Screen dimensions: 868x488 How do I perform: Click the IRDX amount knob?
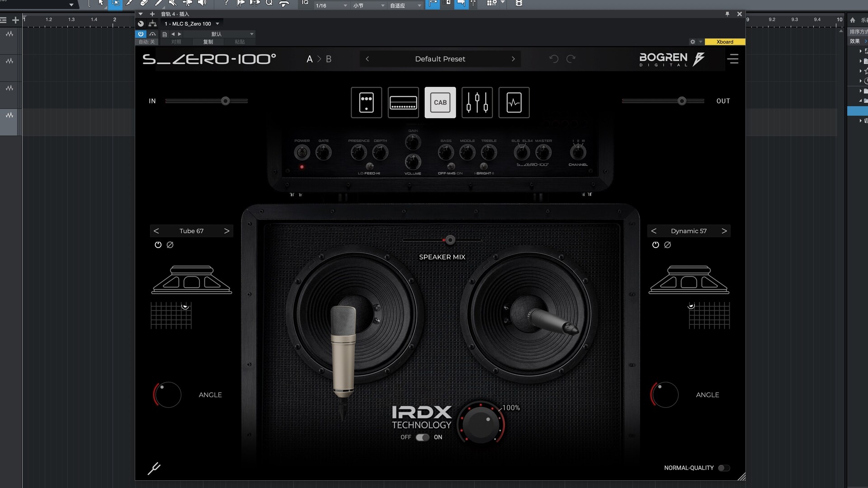481,425
